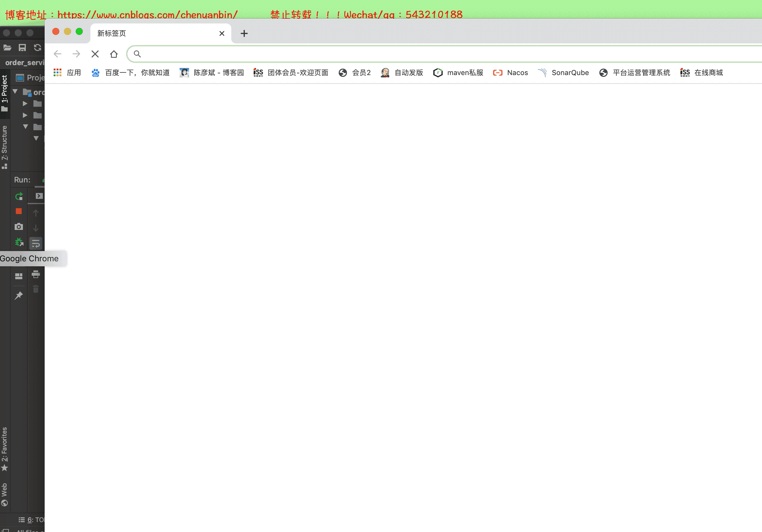
Task: Click the dump threads camera icon
Action: (x=19, y=226)
